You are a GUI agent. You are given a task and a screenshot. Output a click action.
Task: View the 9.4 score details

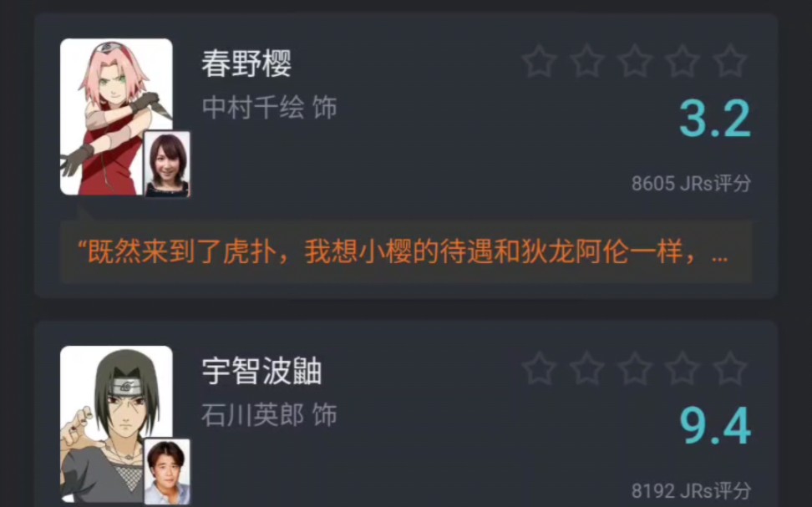pyautogui.click(x=714, y=426)
